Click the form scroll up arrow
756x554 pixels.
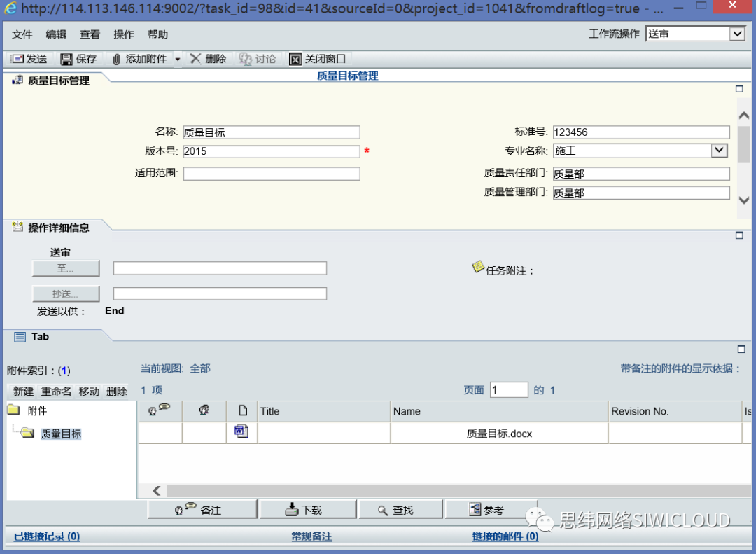coord(744,116)
